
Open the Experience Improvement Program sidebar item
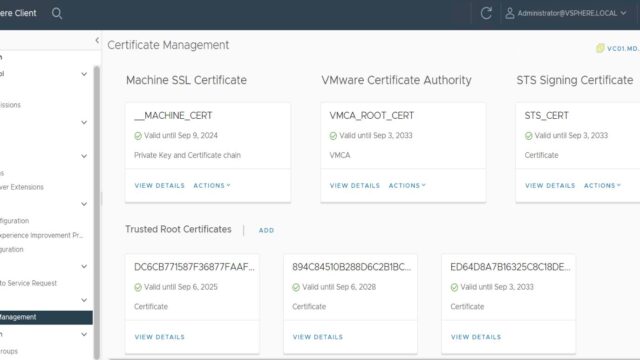click(x=41, y=236)
